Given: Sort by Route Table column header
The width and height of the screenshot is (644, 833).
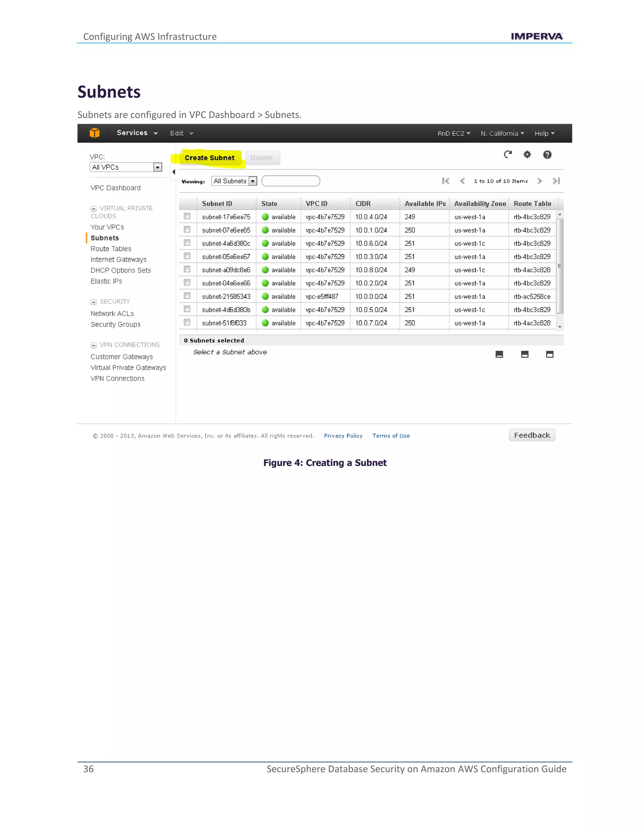Looking at the screenshot, I should click(533, 204).
